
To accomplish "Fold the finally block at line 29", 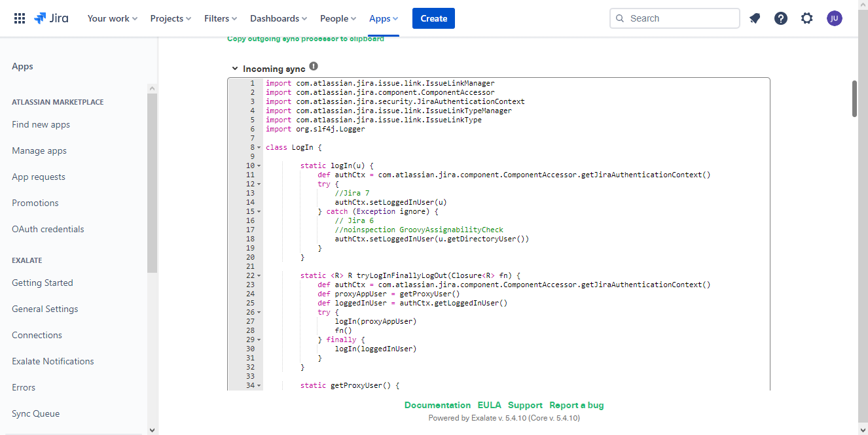I will pos(259,340).
